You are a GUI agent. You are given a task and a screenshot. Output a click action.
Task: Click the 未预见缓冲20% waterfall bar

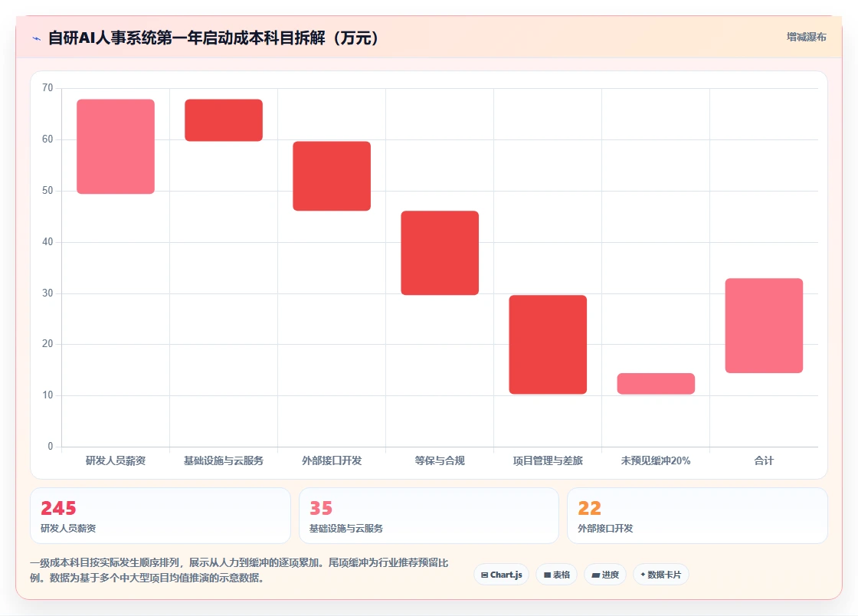pos(656,384)
